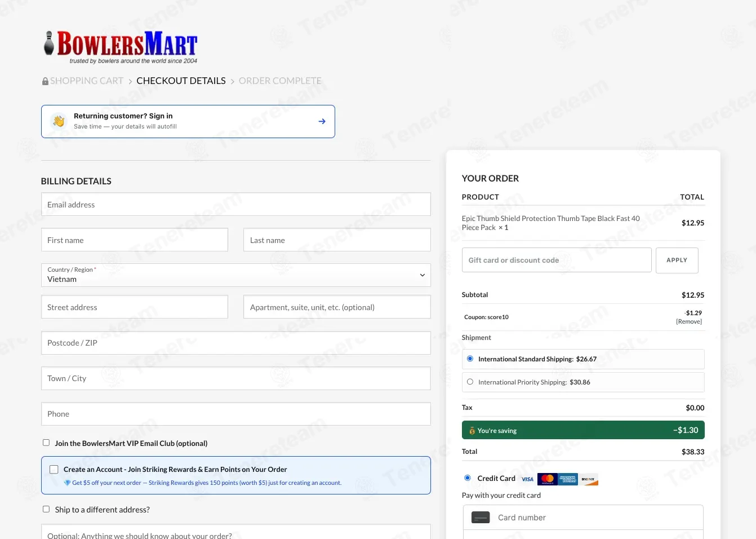Click the product price $12.95

click(693, 223)
